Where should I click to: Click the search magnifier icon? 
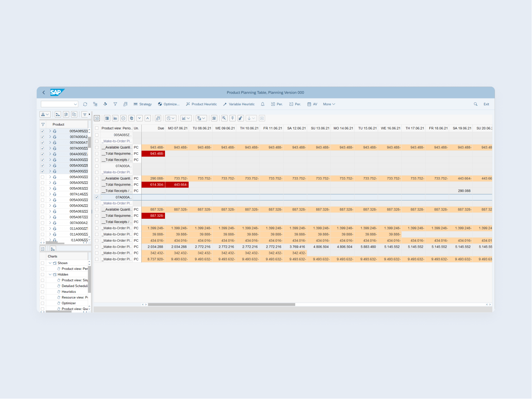point(475,104)
